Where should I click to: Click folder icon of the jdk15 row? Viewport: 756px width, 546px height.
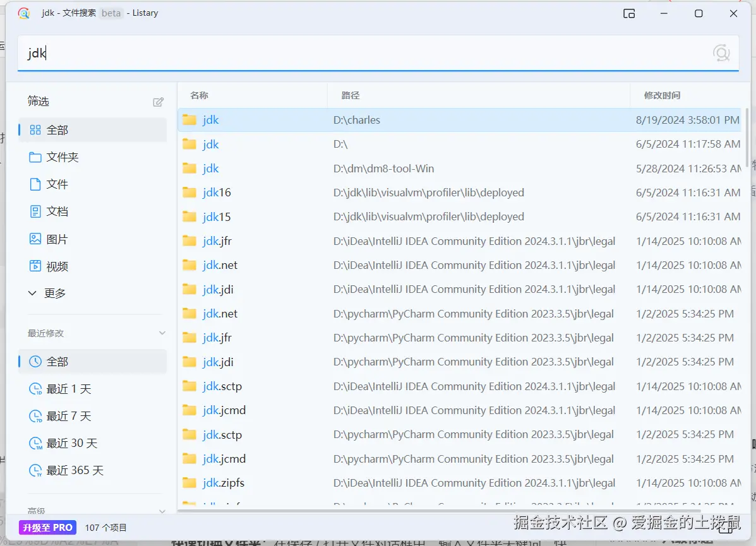189,217
